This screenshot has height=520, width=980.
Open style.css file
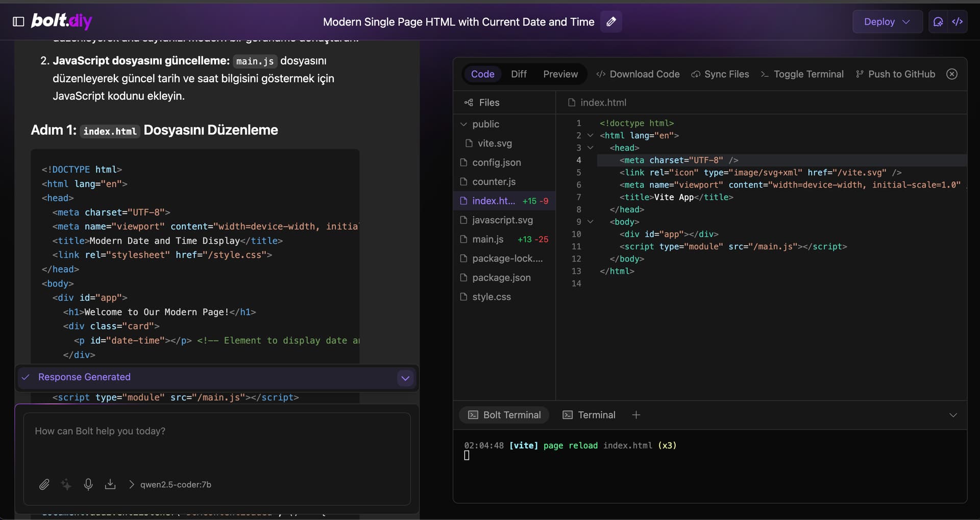504,297
